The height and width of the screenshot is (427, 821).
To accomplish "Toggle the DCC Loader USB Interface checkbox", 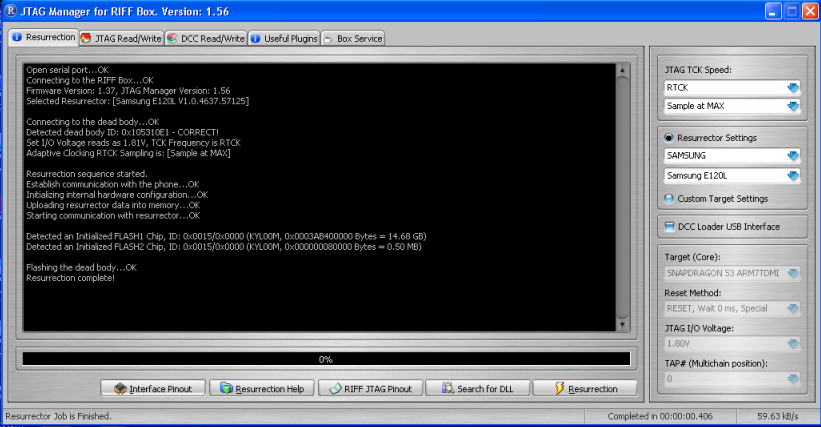I will [x=669, y=227].
